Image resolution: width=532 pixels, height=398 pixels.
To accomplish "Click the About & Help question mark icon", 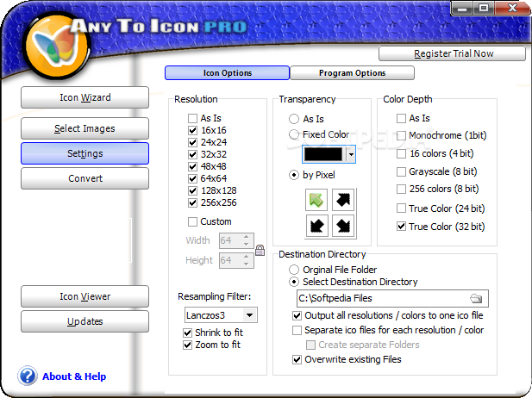I will [28, 376].
